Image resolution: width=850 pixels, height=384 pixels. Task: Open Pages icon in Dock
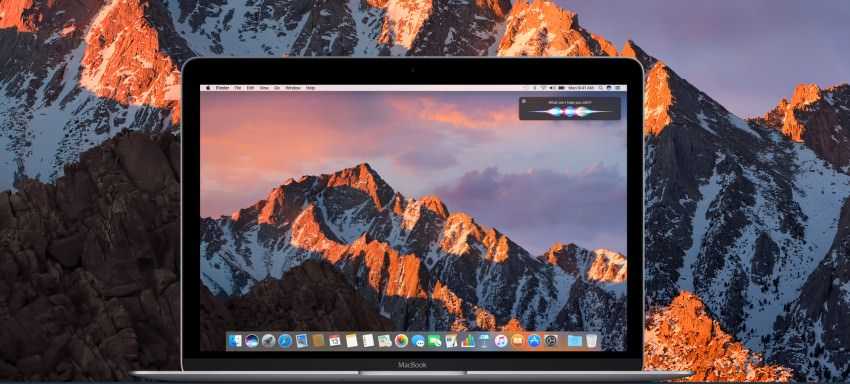[x=451, y=340]
